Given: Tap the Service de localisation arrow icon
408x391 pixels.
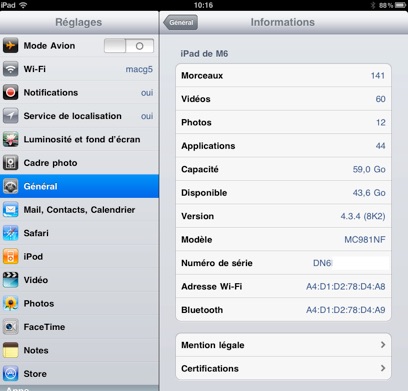Looking at the screenshot, I should 10,116.
